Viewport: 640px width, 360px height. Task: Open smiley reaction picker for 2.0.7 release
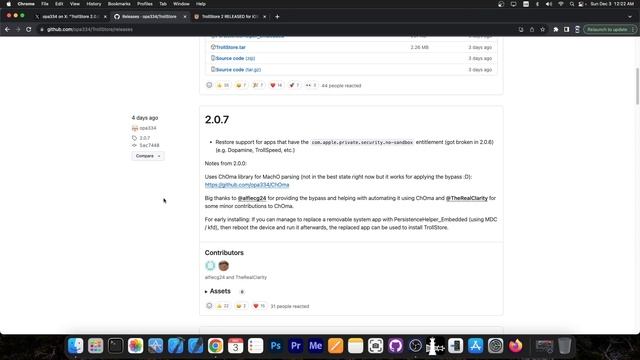pos(209,306)
